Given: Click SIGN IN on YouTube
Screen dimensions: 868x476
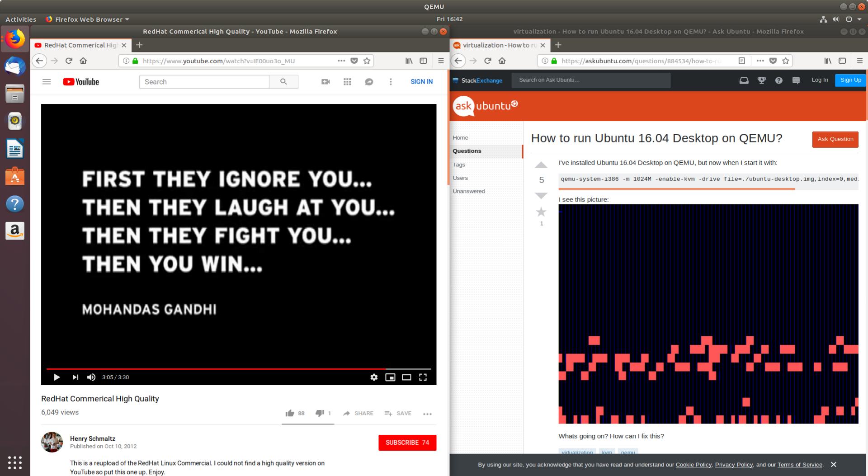Looking at the screenshot, I should coord(421,82).
